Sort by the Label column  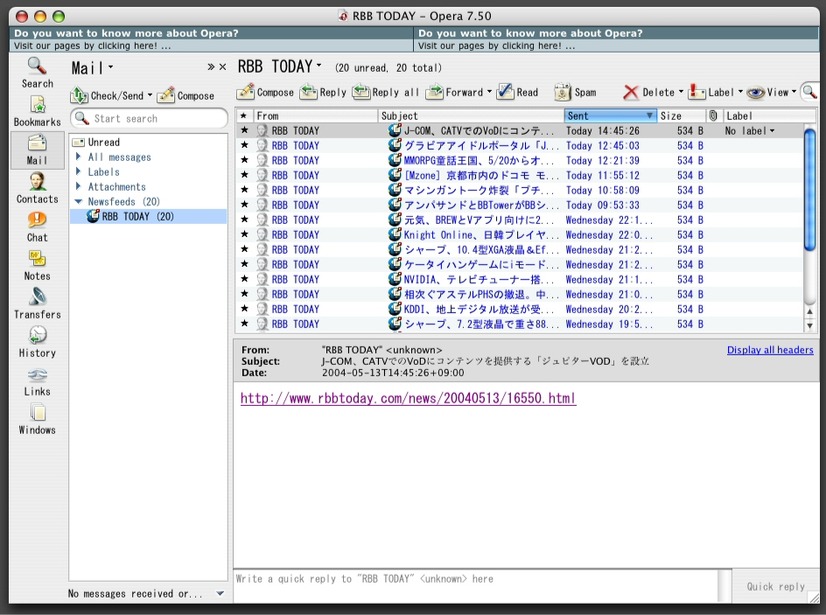(769, 115)
